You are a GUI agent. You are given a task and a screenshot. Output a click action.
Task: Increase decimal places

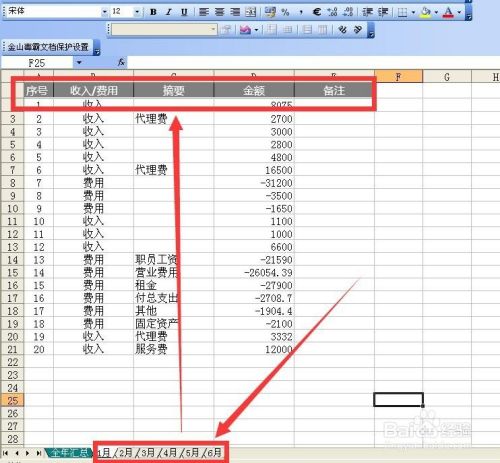tap(332, 12)
